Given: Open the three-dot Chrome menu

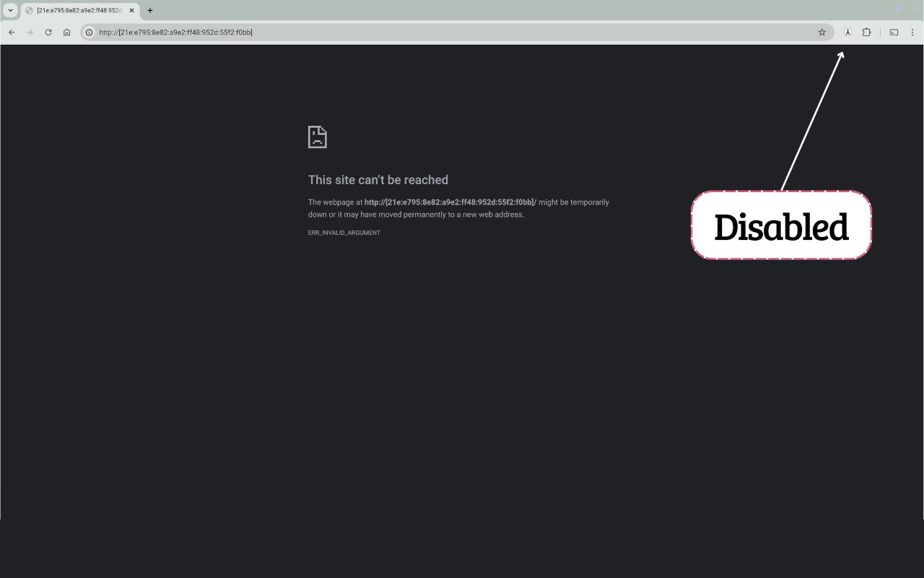Looking at the screenshot, I should [x=912, y=32].
